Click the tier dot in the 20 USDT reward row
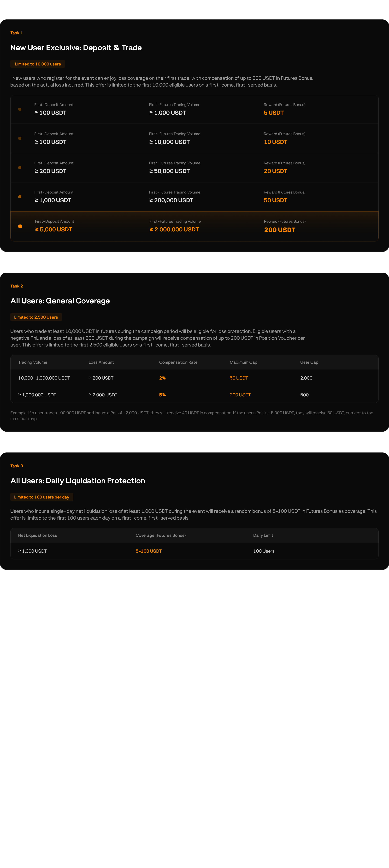The height and width of the screenshot is (868, 389). coord(20,167)
